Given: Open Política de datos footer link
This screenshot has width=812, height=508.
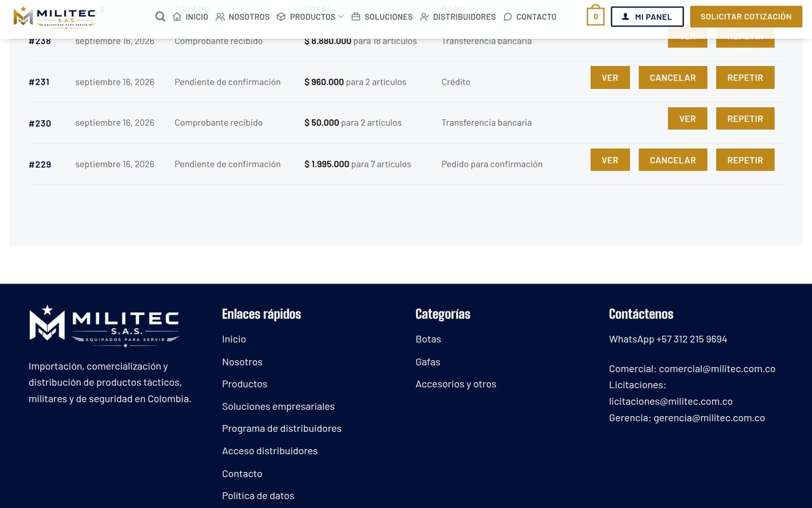Looking at the screenshot, I should click(258, 496).
